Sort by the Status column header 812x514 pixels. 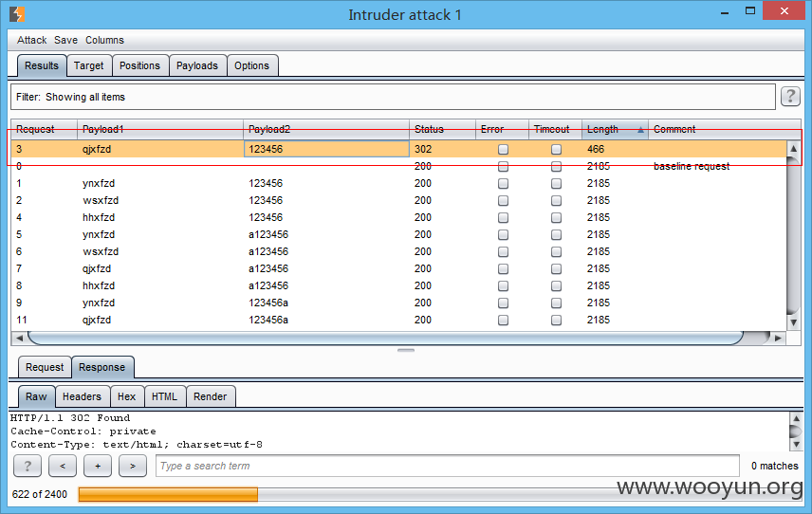coord(442,129)
